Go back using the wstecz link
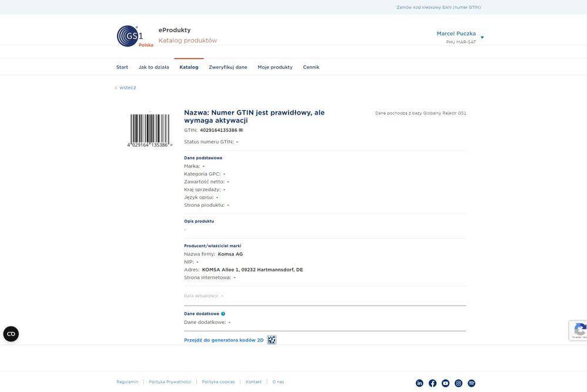The width and height of the screenshot is (587, 392). tap(126, 88)
